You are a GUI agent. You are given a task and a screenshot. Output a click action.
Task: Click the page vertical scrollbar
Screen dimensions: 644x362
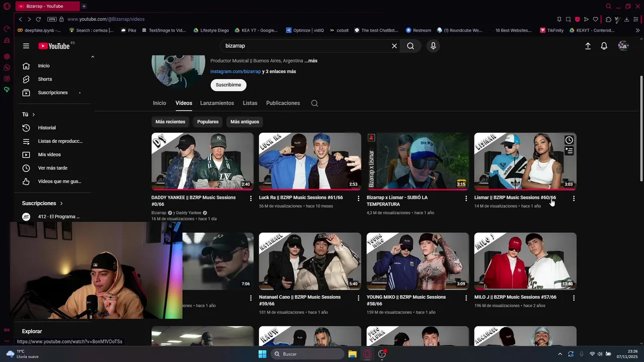pyautogui.click(x=641, y=128)
